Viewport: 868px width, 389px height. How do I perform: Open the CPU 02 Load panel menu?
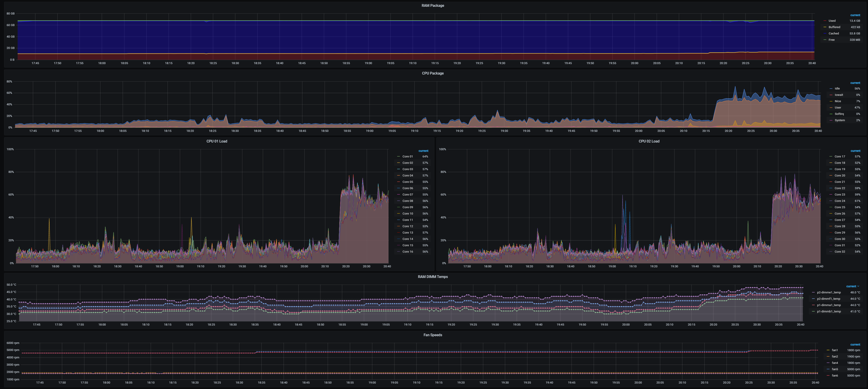pyautogui.click(x=649, y=141)
